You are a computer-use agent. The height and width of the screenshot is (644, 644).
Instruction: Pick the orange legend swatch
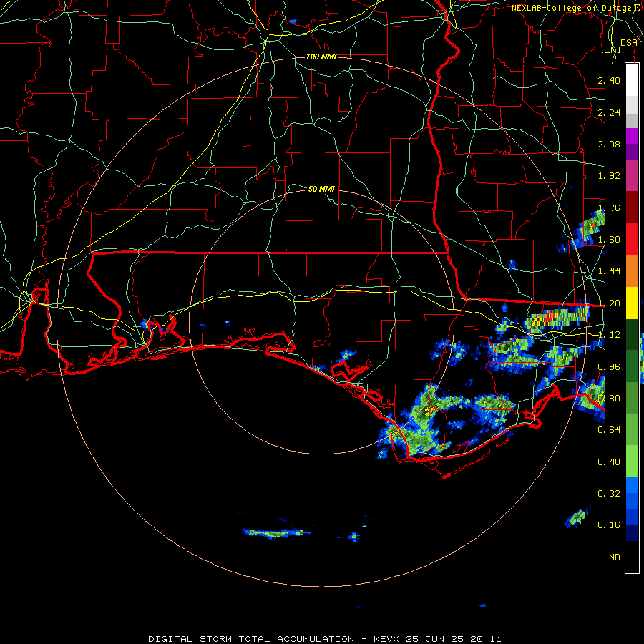pyautogui.click(x=632, y=271)
